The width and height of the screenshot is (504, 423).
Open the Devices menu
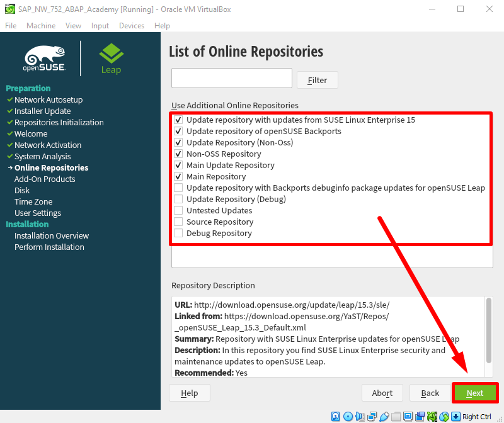[132, 26]
